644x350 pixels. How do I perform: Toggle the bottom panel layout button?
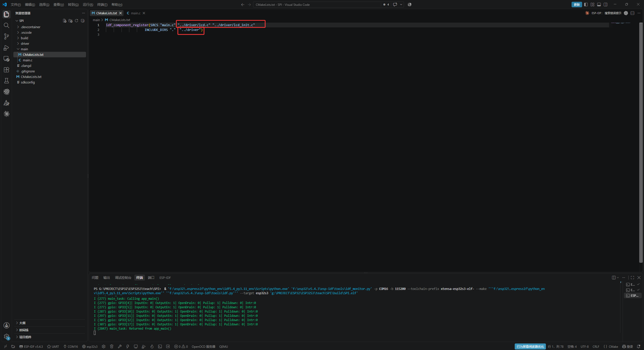[x=599, y=5]
